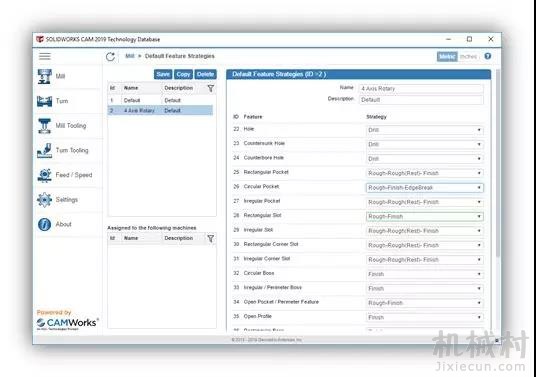The width and height of the screenshot is (536, 377).
Task: Open Mill Tooling icon
Action: [45, 126]
